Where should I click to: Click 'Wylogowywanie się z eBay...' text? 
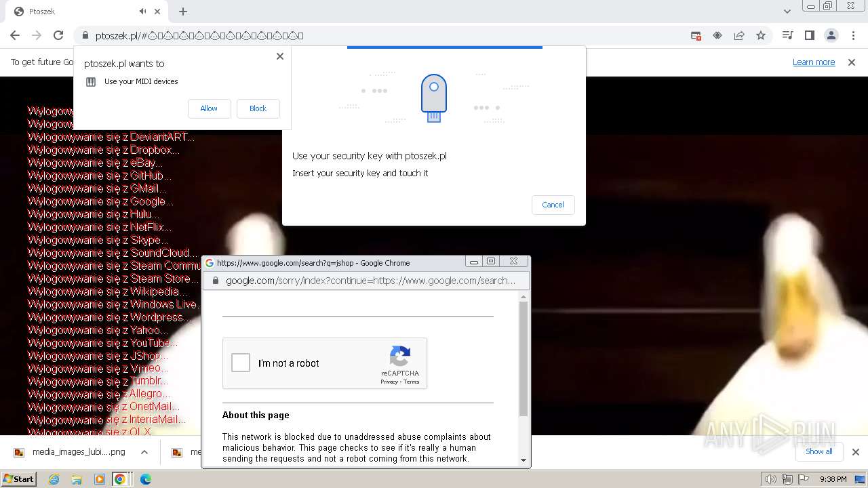[95, 163]
